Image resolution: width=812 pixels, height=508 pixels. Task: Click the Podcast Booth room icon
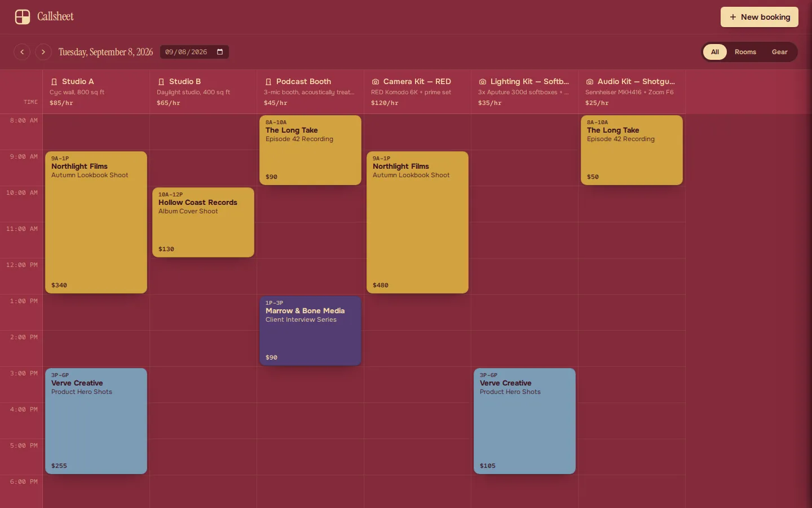point(268,82)
